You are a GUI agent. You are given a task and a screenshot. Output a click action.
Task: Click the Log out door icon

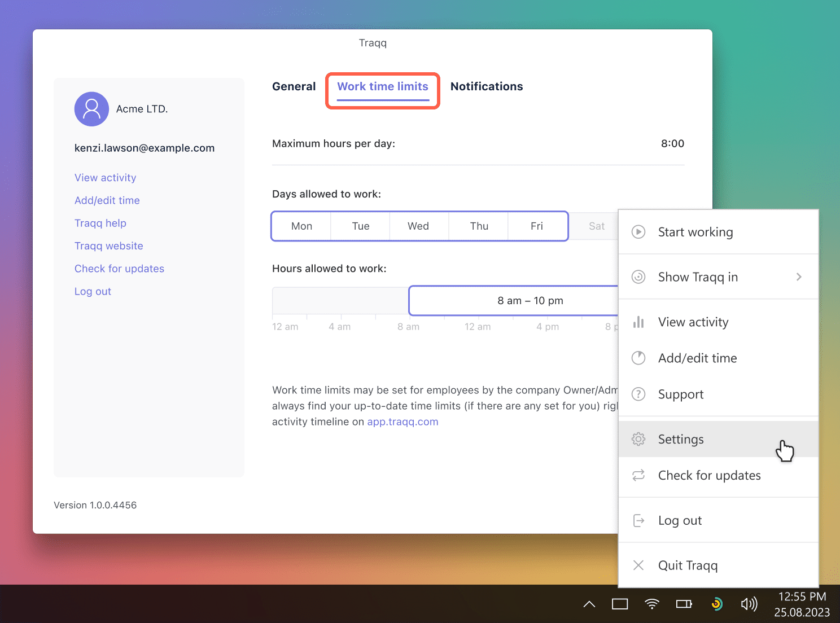(638, 520)
